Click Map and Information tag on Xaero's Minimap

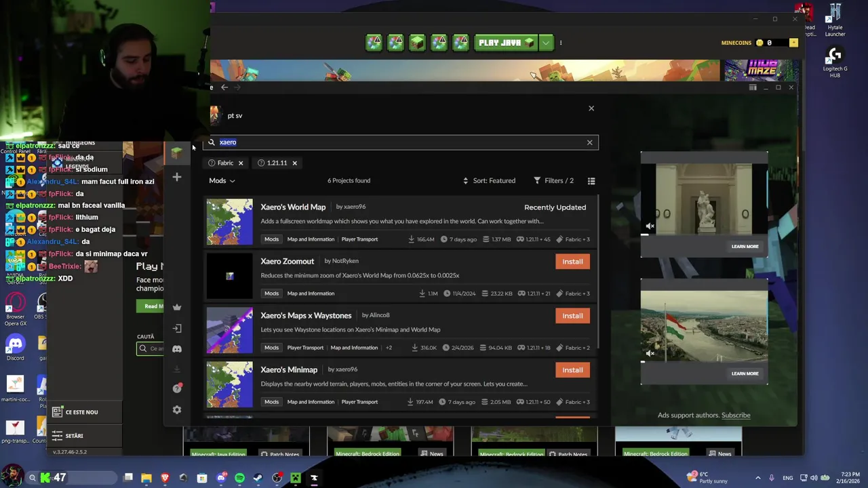(x=311, y=402)
